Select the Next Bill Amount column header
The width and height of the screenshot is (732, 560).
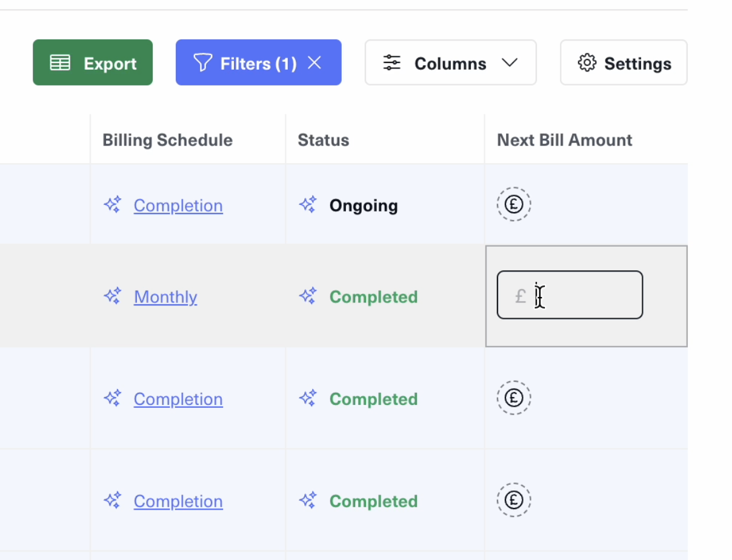564,140
